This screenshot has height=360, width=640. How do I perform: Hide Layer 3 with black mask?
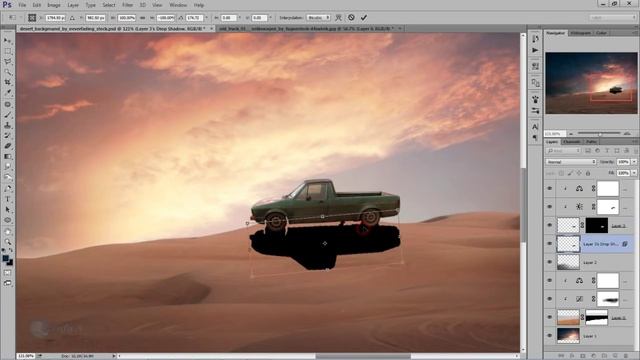pyautogui.click(x=549, y=225)
